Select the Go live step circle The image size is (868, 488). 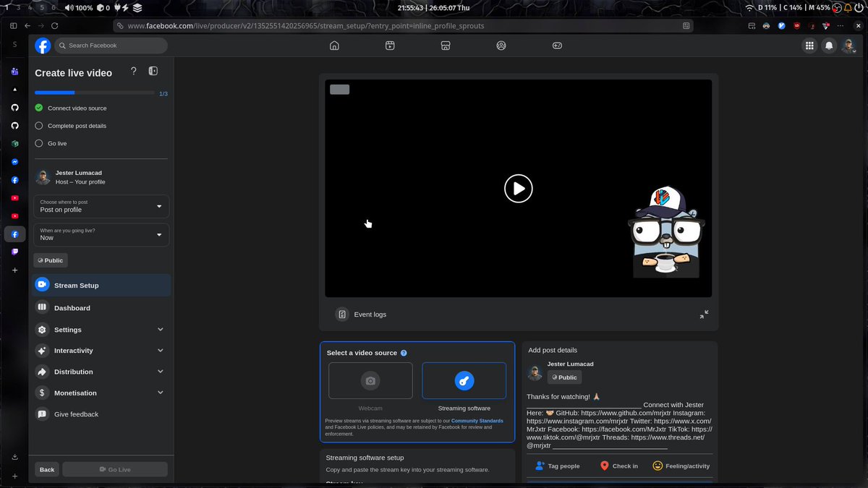[x=39, y=143]
